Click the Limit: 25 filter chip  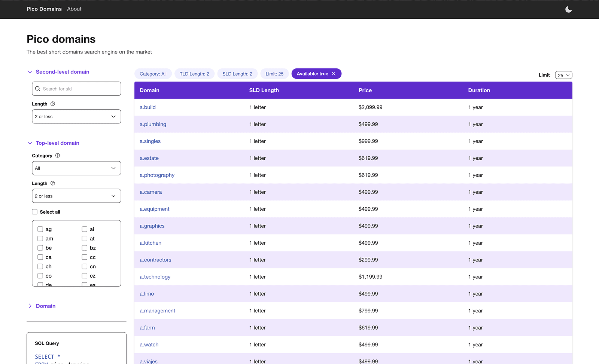click(x=274, y=74)
